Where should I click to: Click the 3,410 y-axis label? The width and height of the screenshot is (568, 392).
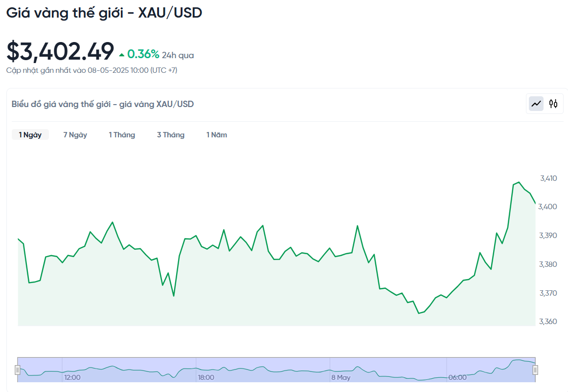click(548, 178)
